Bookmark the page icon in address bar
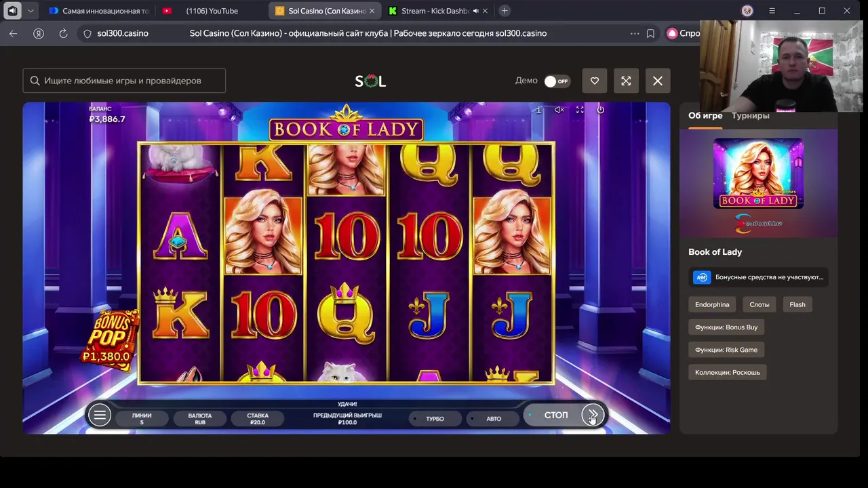This screenshot has width=868, height=488. coord(650,33)
